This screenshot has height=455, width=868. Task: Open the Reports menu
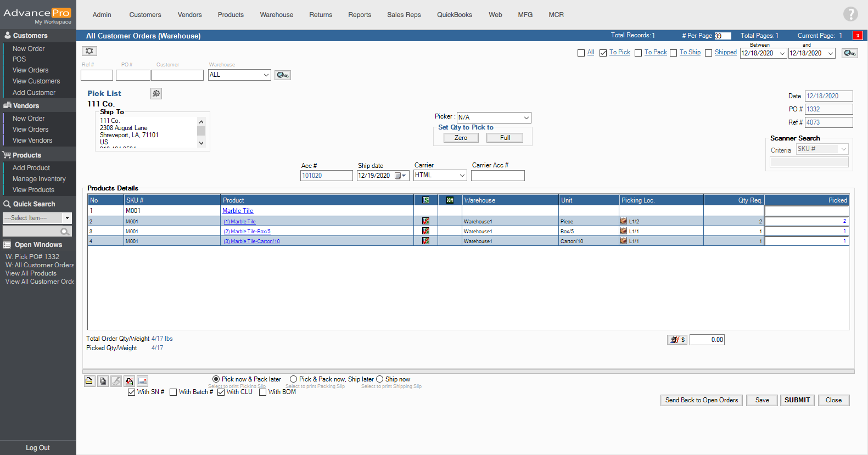tap(360, 15)
